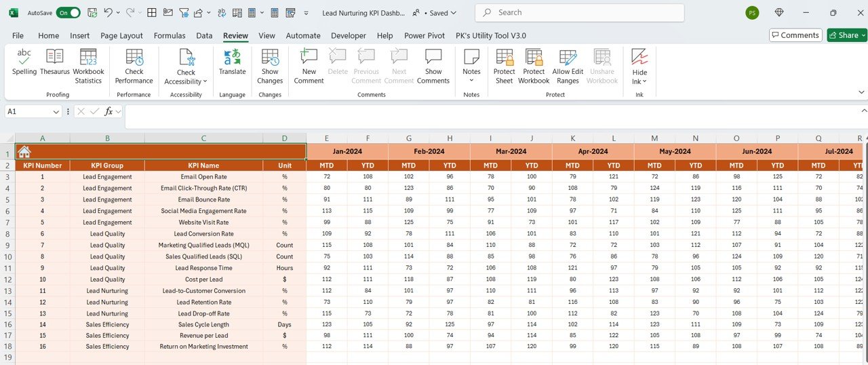Screen dimensions: 868x365
Task: Switch to the Formulas tab
Action: pyautogui.click(x=170, y=36)
